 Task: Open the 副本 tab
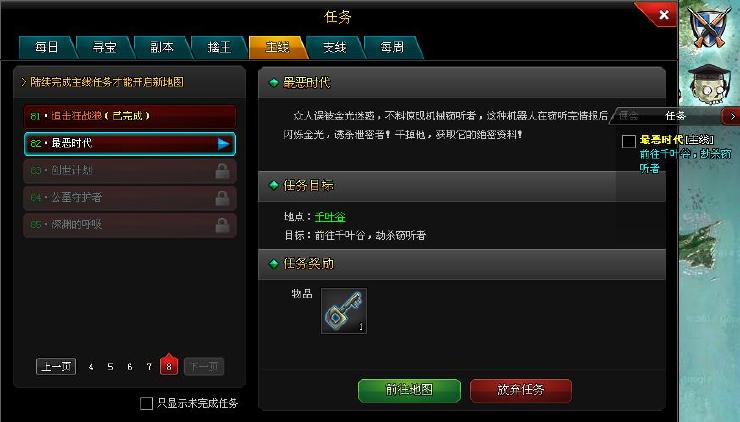[162, 48]
